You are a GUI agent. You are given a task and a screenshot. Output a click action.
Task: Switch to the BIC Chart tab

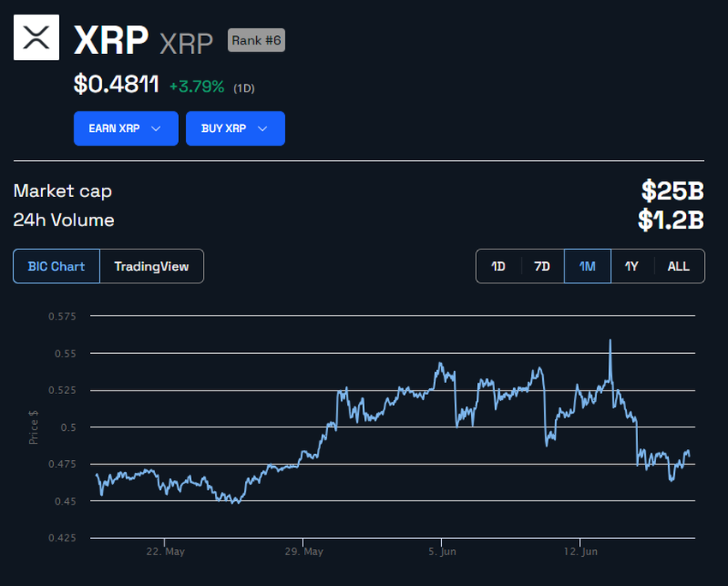point(57,266)
